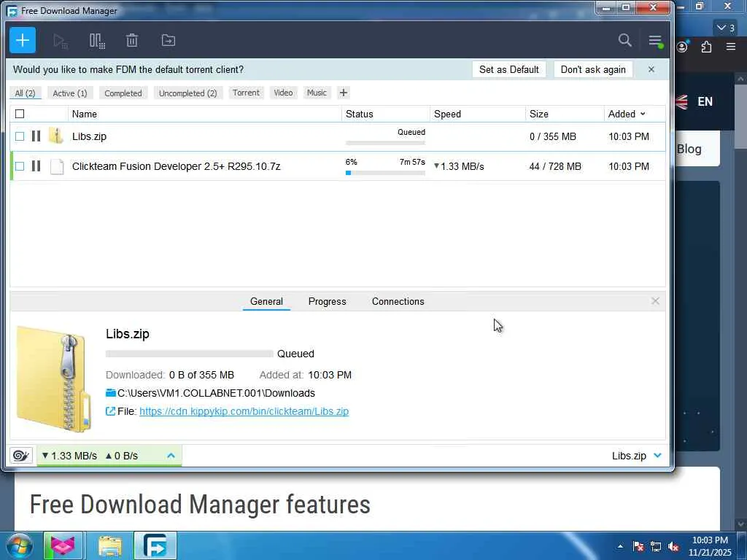This screenshot has width=747, height=560.
Task: Click the network tray icon
Action: pyautogui.click(x=656, y=546)
